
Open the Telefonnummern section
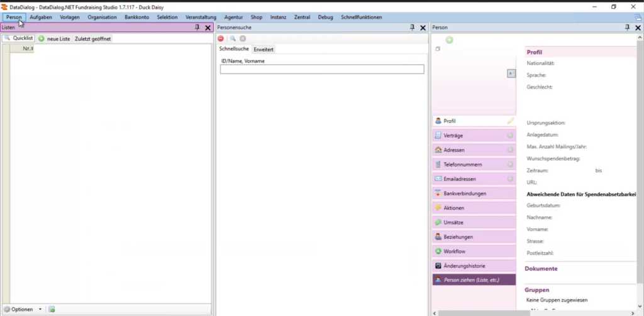(474, 165)
